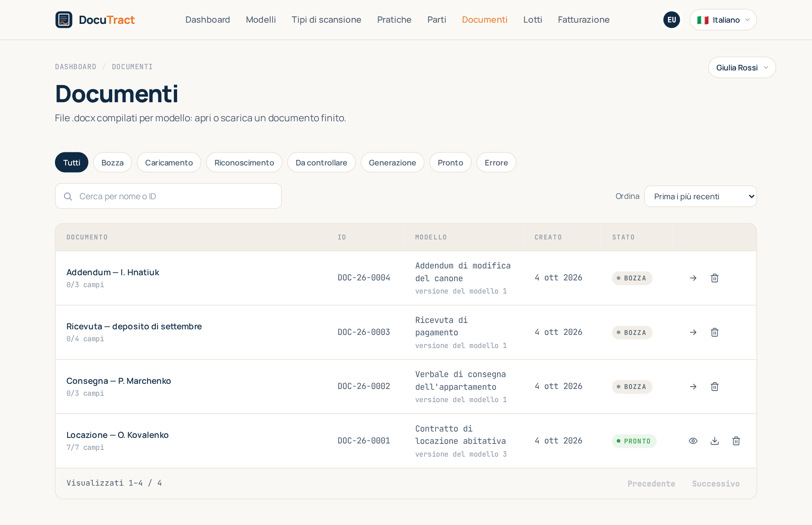Open the Prima i più recenti sort dropdown
812x525 pixels.
pyautogui.click(x=701, y=196)
